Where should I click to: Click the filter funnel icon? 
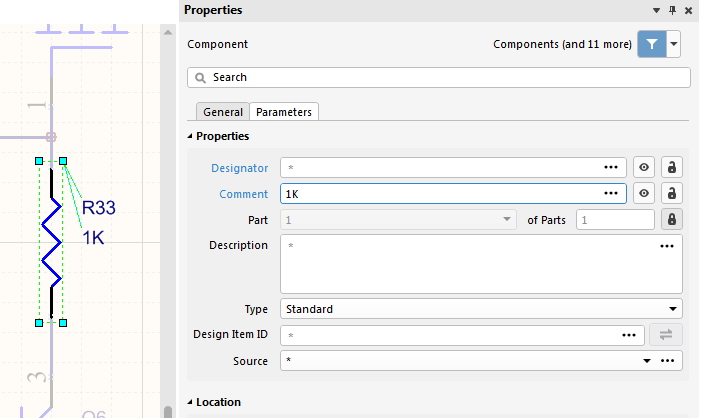click(x=651, y=44)
